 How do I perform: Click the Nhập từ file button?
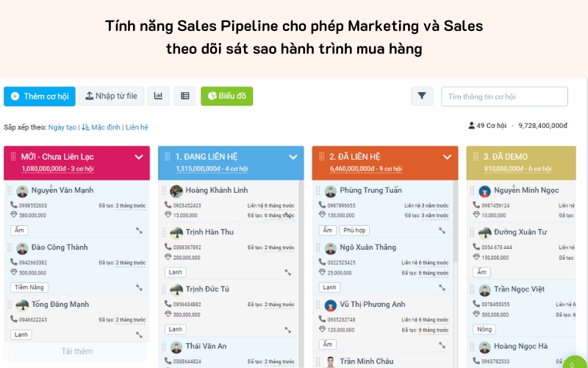[111, 96]
